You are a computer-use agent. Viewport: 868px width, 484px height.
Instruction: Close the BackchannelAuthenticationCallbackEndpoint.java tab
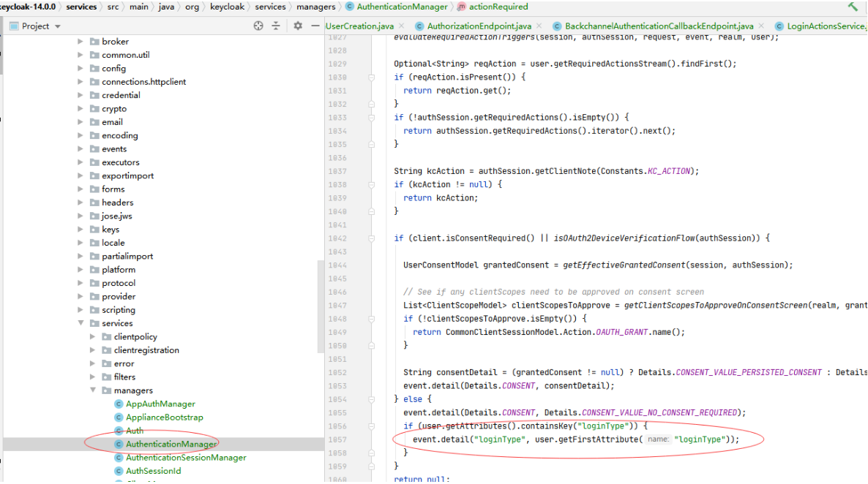761,26
